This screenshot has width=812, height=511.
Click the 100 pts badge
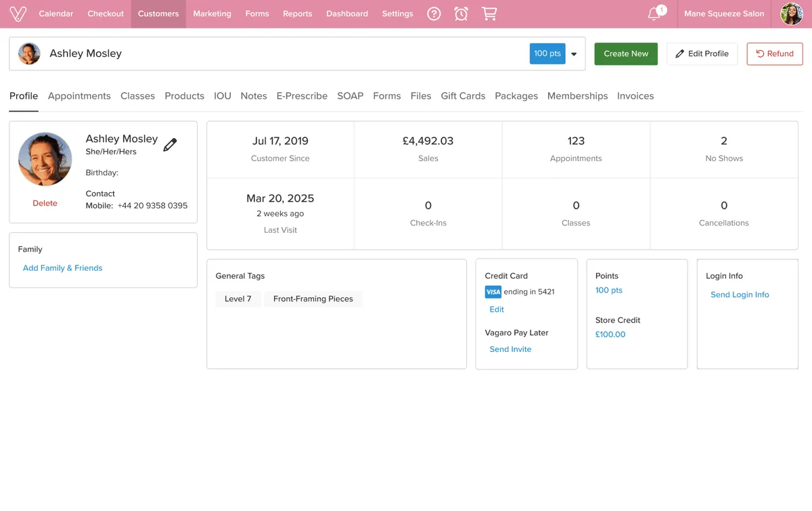pos(547,53)
